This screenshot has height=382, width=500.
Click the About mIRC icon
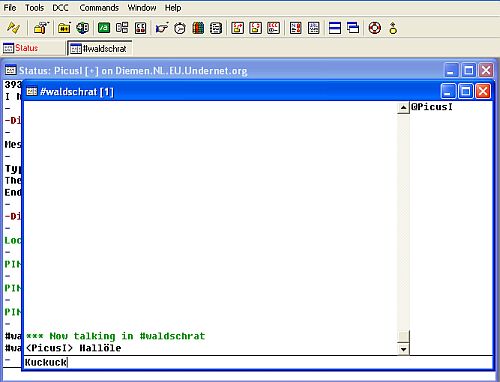point(393,28)
